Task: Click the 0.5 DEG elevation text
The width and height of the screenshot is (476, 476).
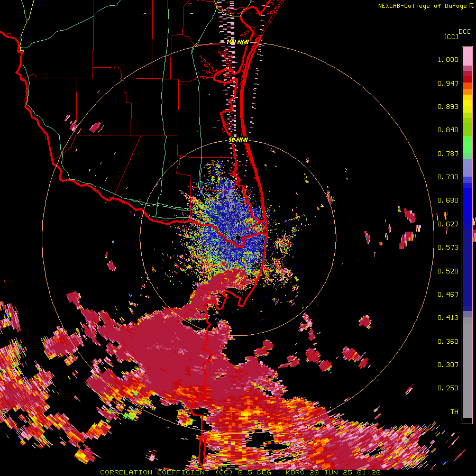Action: 255,472
